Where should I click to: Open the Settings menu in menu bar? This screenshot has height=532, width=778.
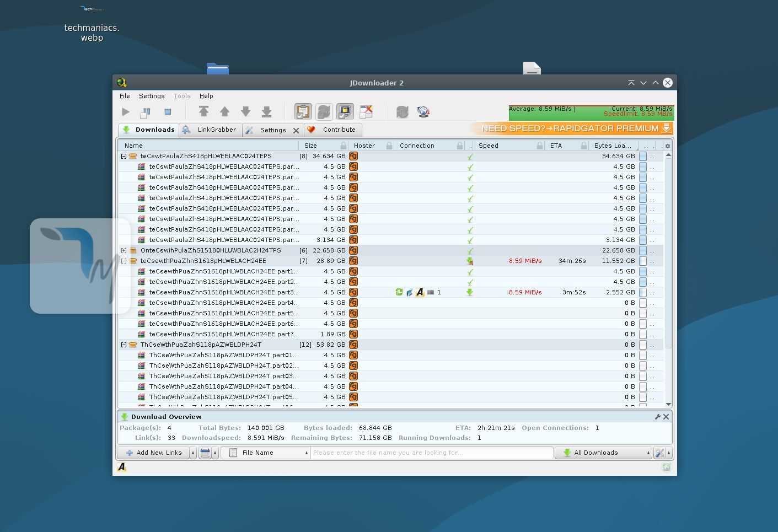click(x=152, y=96)
